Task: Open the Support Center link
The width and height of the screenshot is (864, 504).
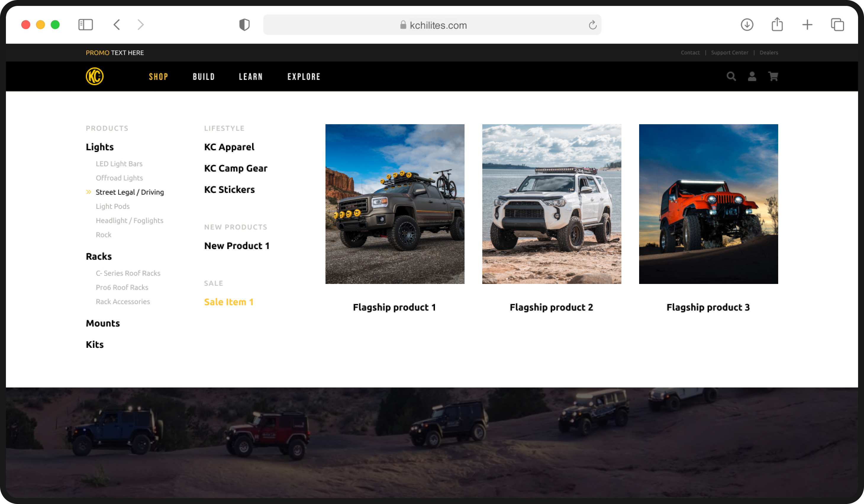Action: click(729, 52)
